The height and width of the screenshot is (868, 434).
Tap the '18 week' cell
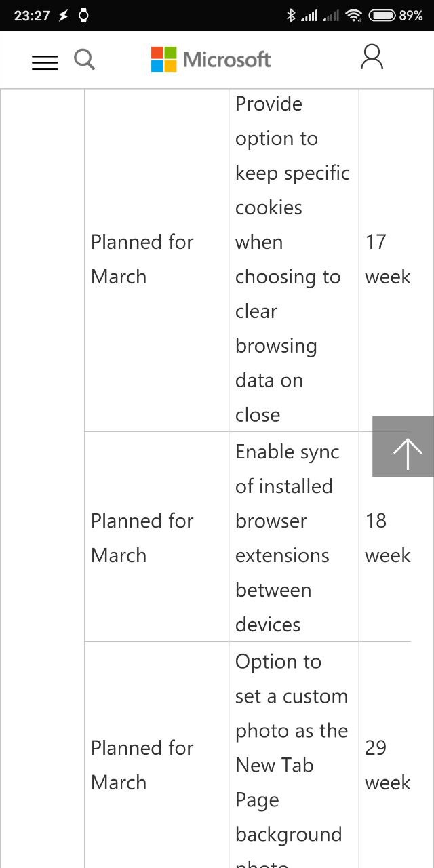coord(387,537)
